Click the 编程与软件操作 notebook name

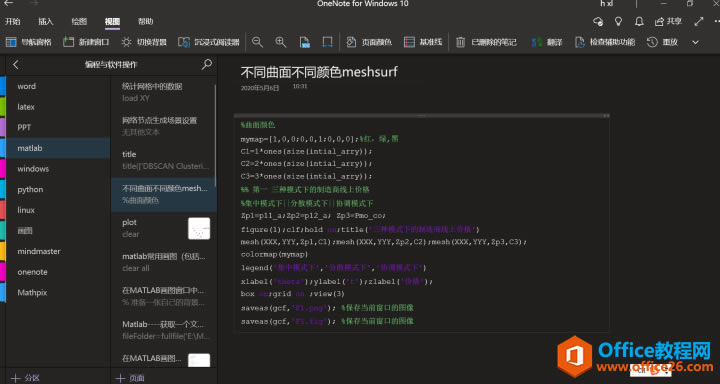click(x=111, y=65)
